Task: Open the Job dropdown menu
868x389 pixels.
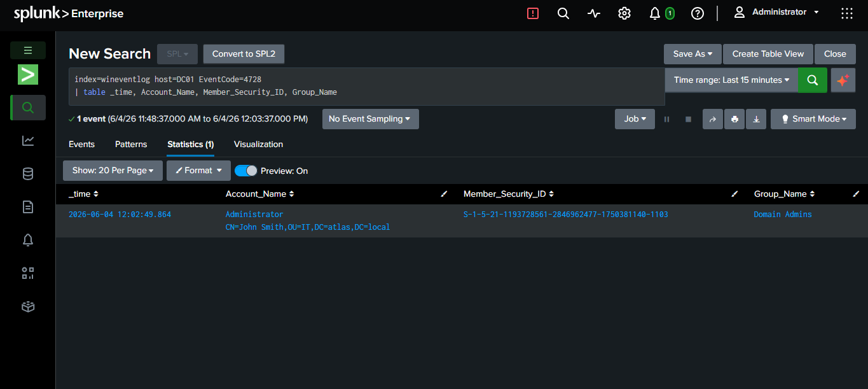Action: (635, 119)
